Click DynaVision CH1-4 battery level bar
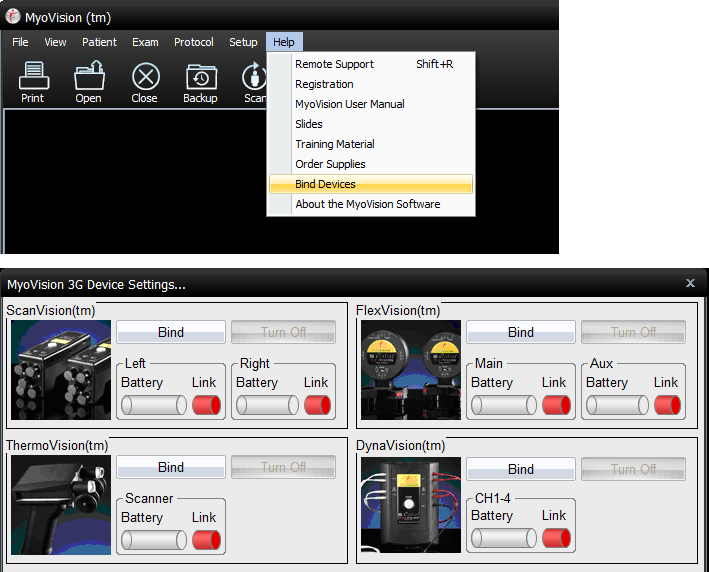Viewport: 709px width, 572px height. point(504,538)
